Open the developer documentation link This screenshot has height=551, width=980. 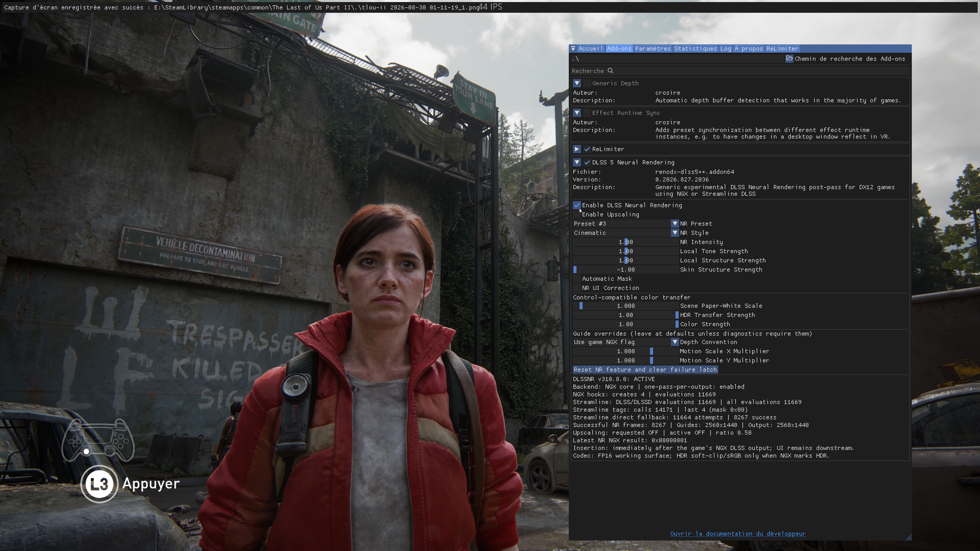pos(738,534)
